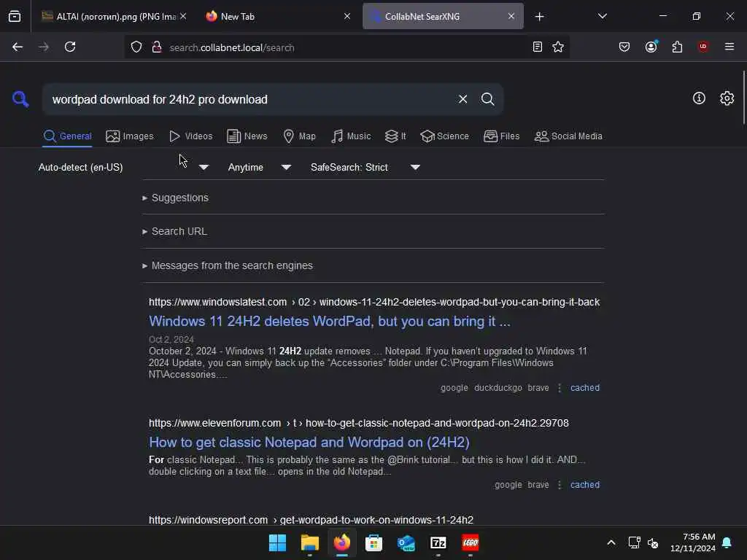Go back with browser back arrow
Viewport: 747px width, 560px height.
(x=18, y=47)
